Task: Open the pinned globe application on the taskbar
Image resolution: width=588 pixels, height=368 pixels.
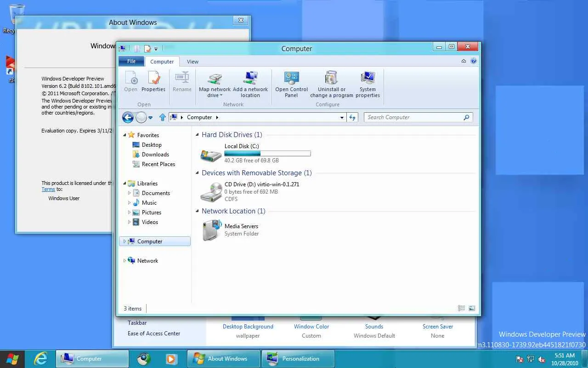Action: click(144, 359)
